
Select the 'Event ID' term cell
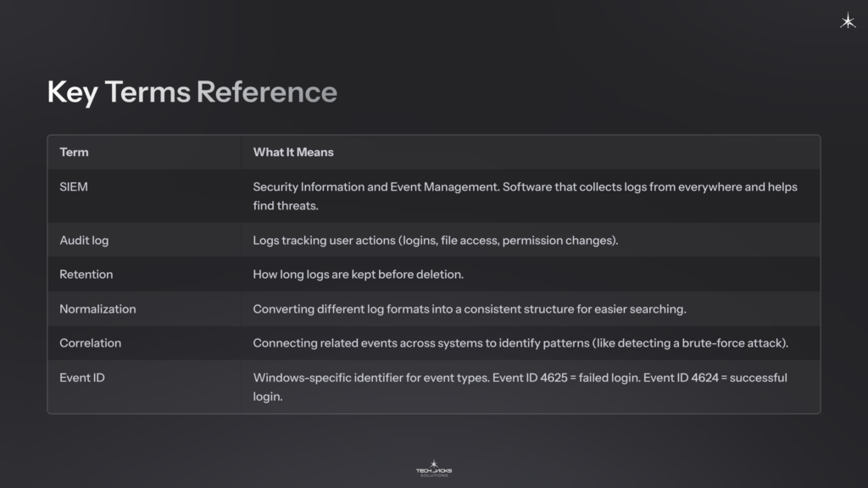(81, 377)
